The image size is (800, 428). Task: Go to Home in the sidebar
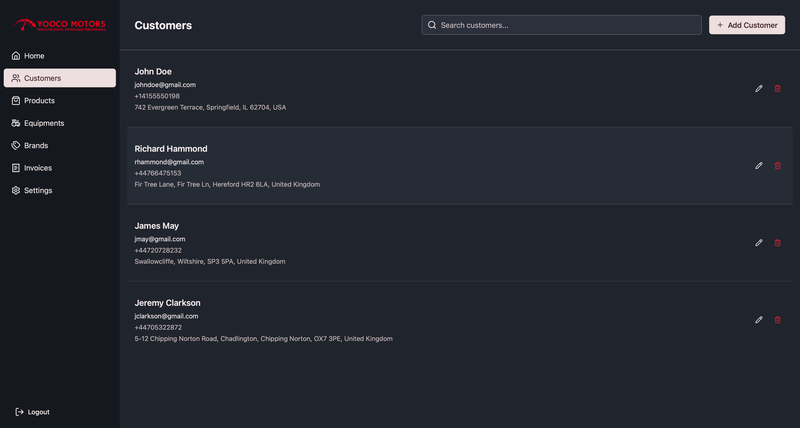34,56
